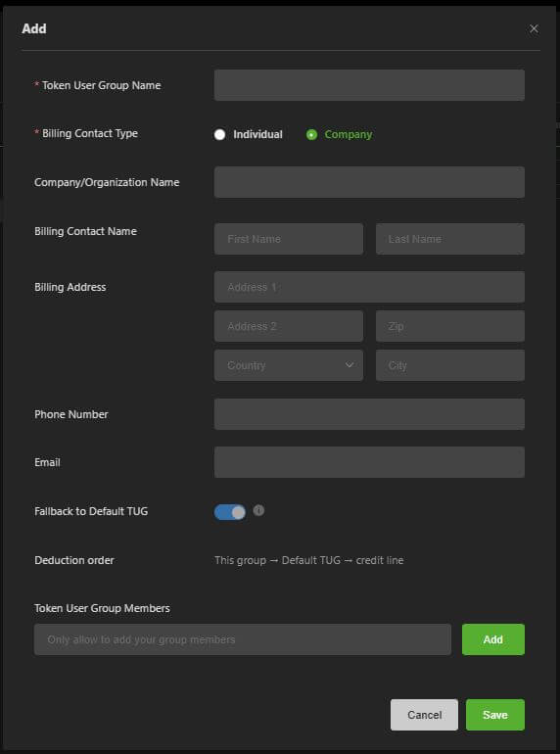Viewport: 560px width, 754px height.
Task: Click the Token User Group Members label
Action: (x=102, y=608)
